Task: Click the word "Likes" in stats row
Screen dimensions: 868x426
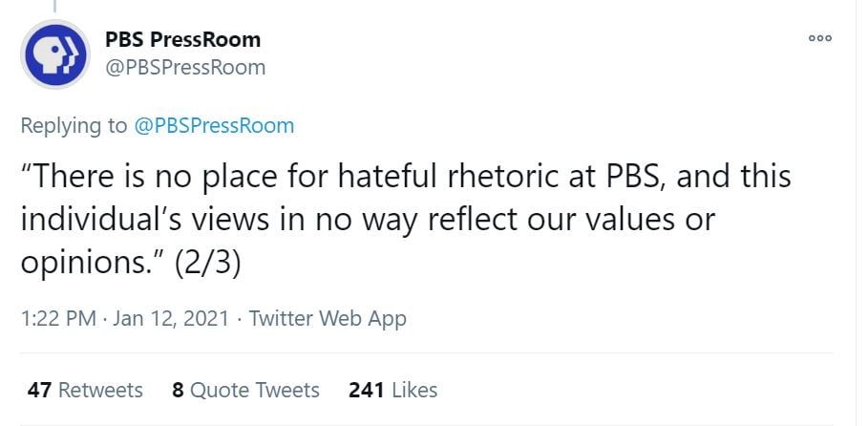Action: coord(414,390)
